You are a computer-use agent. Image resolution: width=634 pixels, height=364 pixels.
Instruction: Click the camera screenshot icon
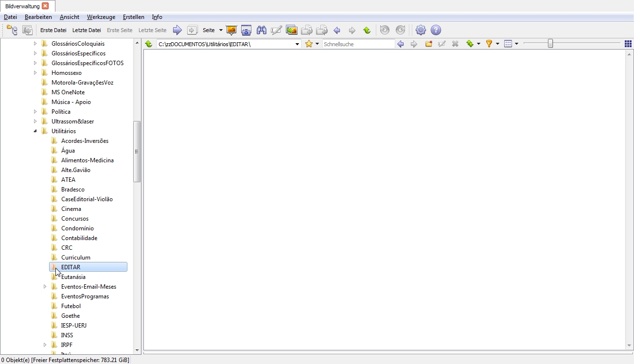(x=247, y=30)
